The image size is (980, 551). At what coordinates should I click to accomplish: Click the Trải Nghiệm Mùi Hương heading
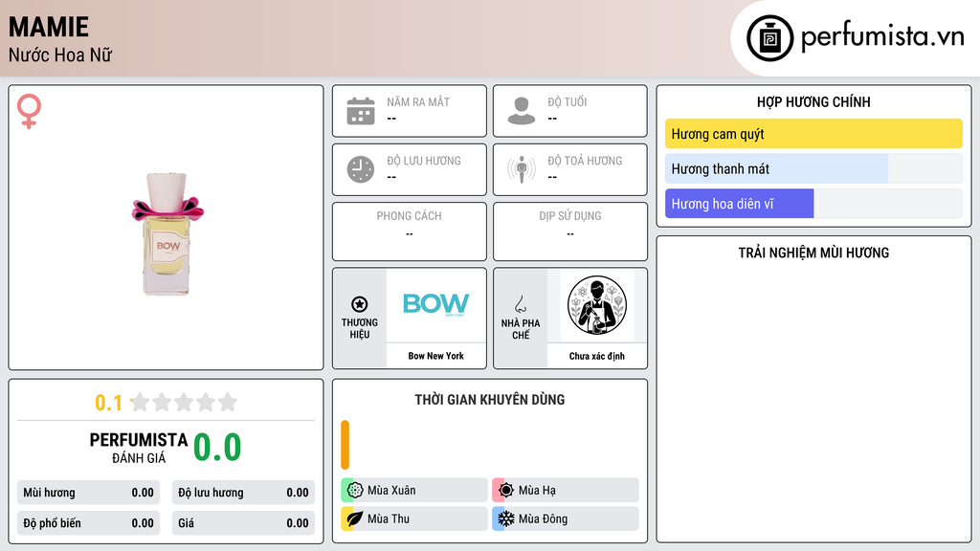pyautogui.click(x=813, y=253)
